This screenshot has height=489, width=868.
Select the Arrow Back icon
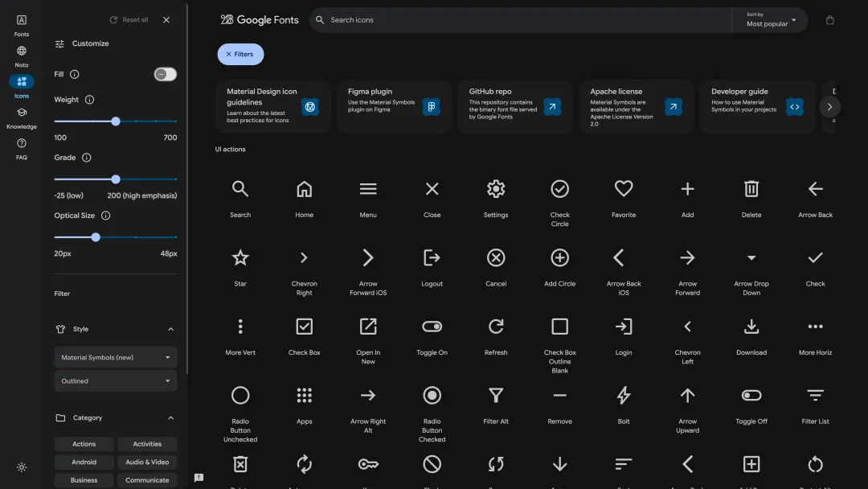point(816,189)
